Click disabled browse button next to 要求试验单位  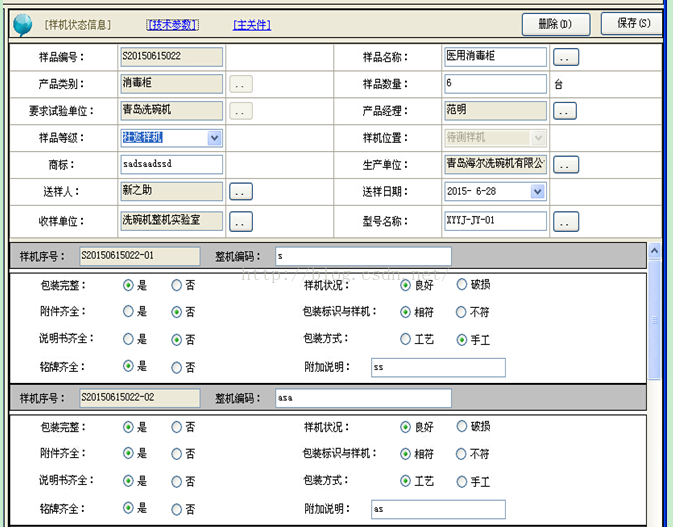pos(240,111)
